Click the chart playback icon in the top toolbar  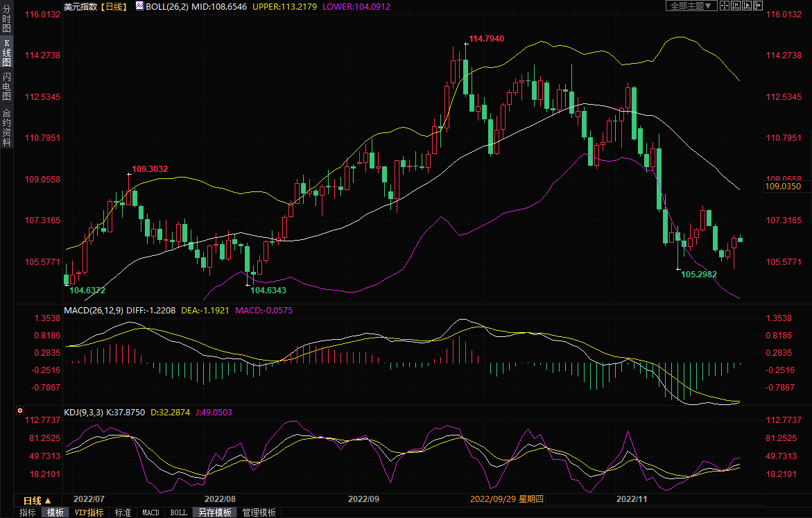click(747, 6)
